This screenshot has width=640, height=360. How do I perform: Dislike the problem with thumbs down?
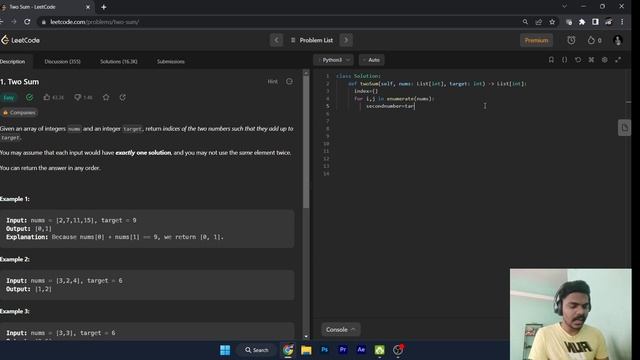coord(77,97)
